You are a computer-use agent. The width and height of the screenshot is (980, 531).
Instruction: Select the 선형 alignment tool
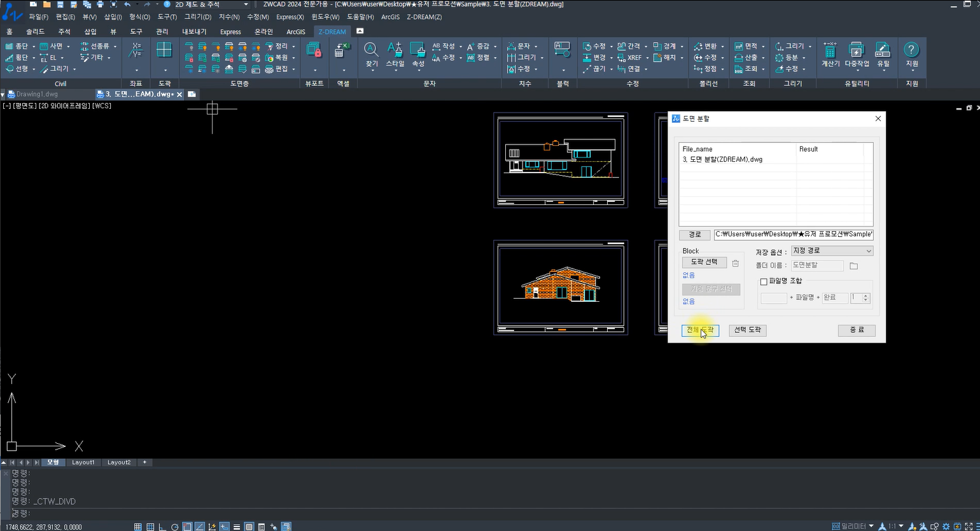pos(17,69)
